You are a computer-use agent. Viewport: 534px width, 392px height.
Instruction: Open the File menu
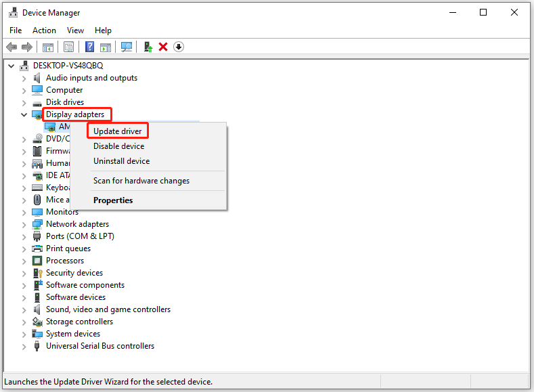pyautogui.click(x=16, y=30)
